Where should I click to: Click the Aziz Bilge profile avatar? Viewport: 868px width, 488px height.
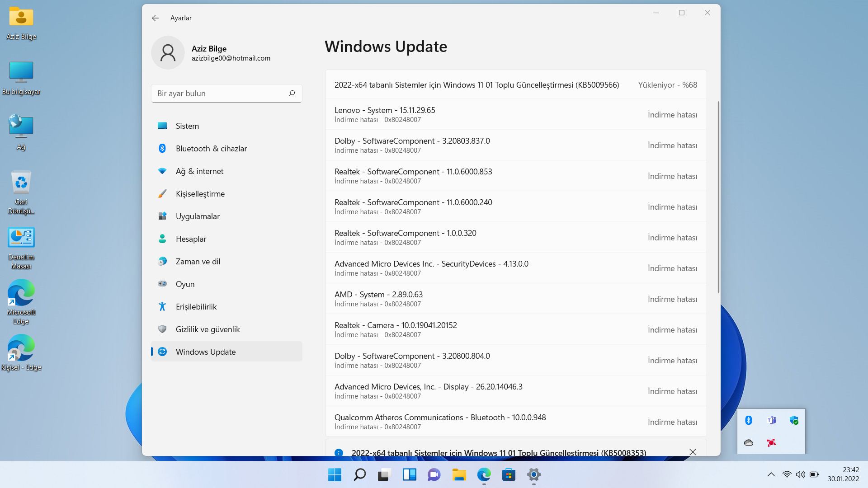tap(168, 53)
